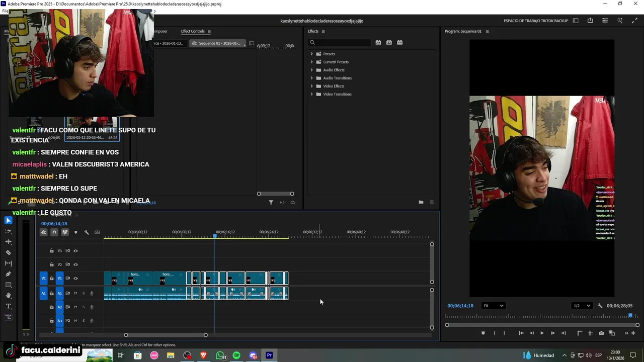The width and height of the screenshot is (644, 362).
Task: Toggle Captions track CC button
Action: (x=97, y=232)
